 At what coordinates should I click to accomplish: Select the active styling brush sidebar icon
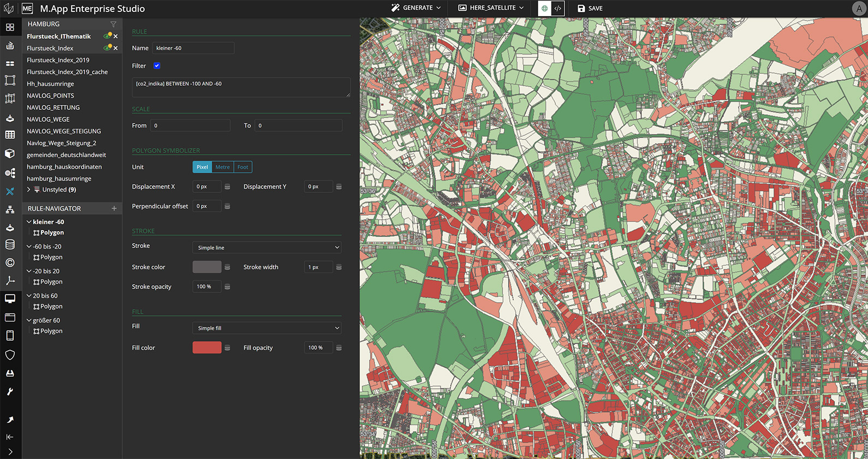10,191
